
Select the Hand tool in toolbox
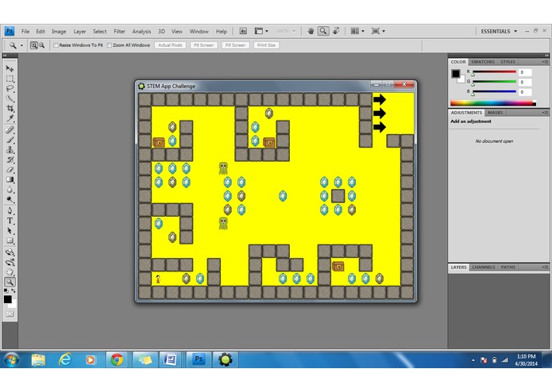[x=10, y=272]
